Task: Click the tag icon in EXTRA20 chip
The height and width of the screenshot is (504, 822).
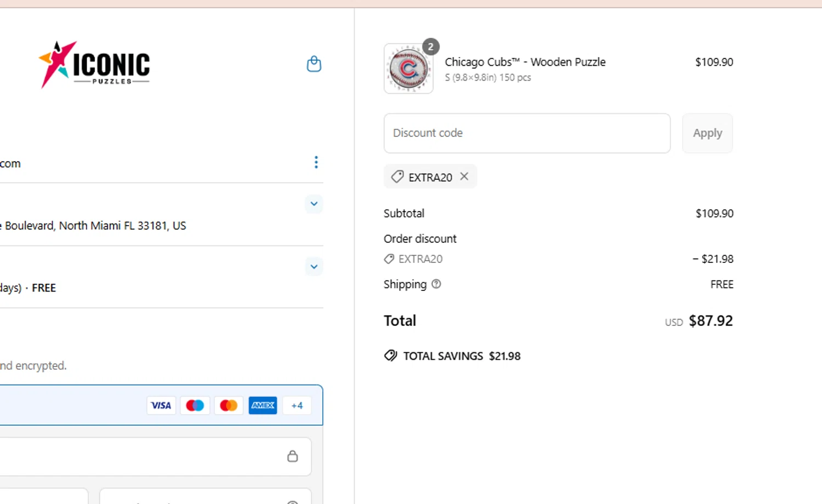Action: point(397,176)
